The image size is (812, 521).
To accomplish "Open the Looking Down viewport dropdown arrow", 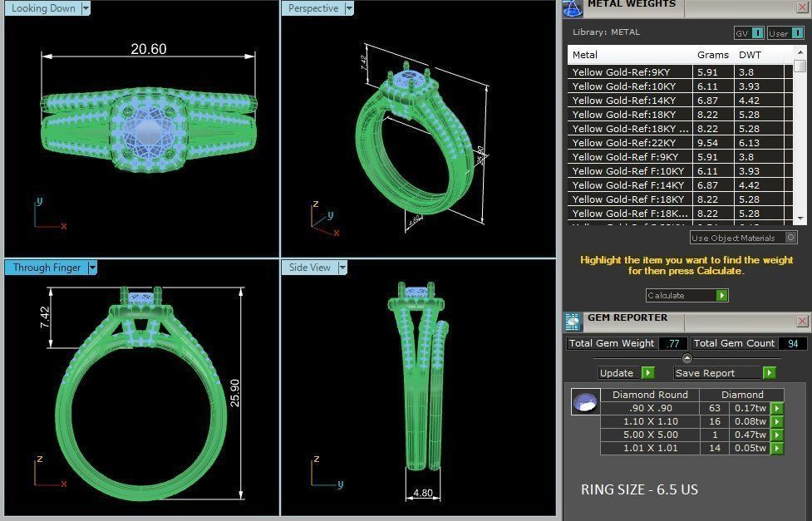I will click(x=86, y=8).
